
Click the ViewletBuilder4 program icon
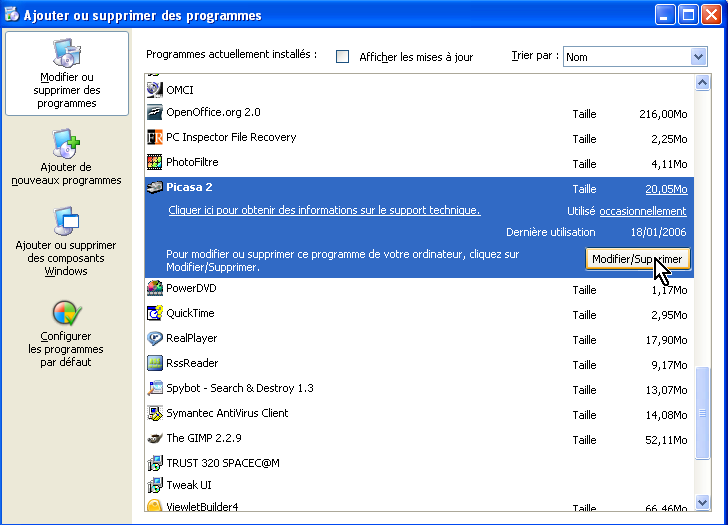click(155, 506)
